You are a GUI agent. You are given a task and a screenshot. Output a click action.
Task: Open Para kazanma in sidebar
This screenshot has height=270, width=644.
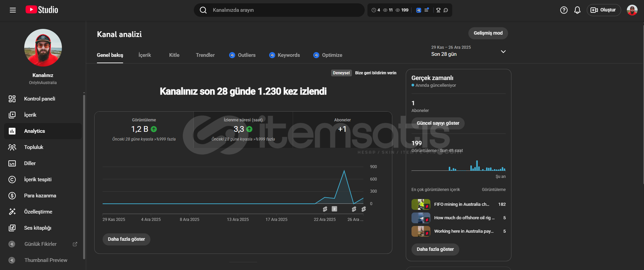tap(40, 196)
